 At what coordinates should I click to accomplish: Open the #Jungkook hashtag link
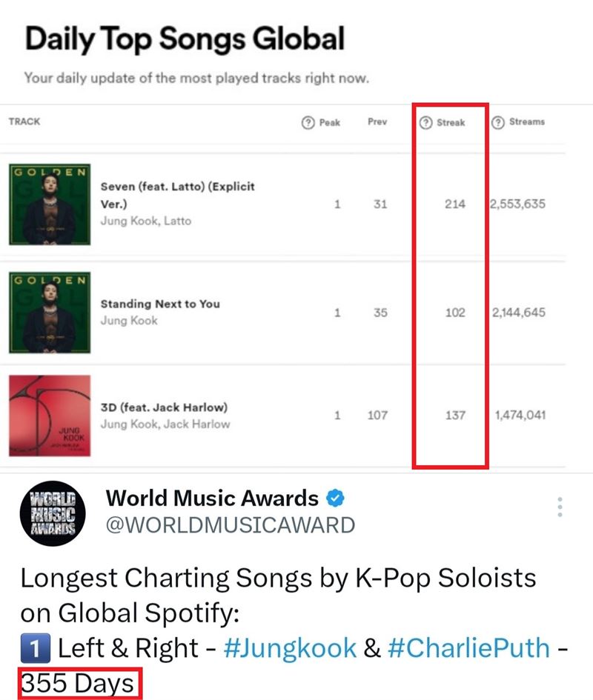point(288,648)
